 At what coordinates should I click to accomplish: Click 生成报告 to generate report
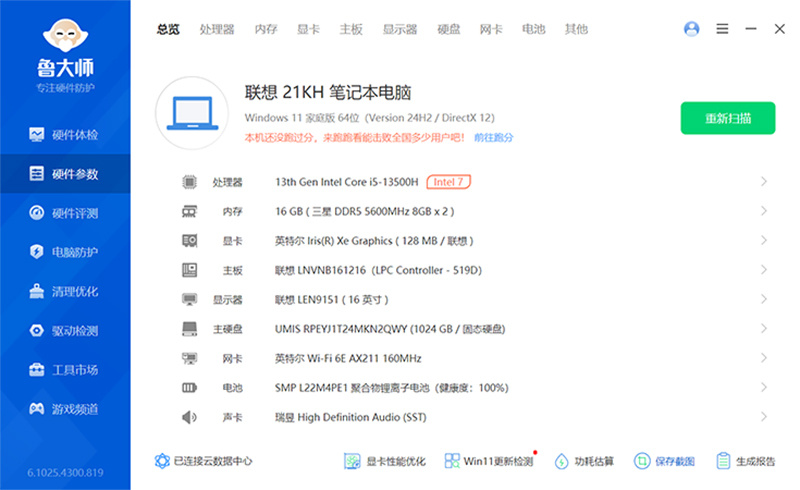click(x=745, y=461)
